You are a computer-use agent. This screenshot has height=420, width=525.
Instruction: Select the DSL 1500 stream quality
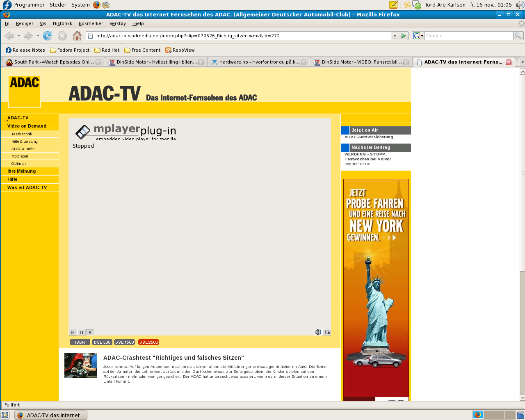click(125, 342)
